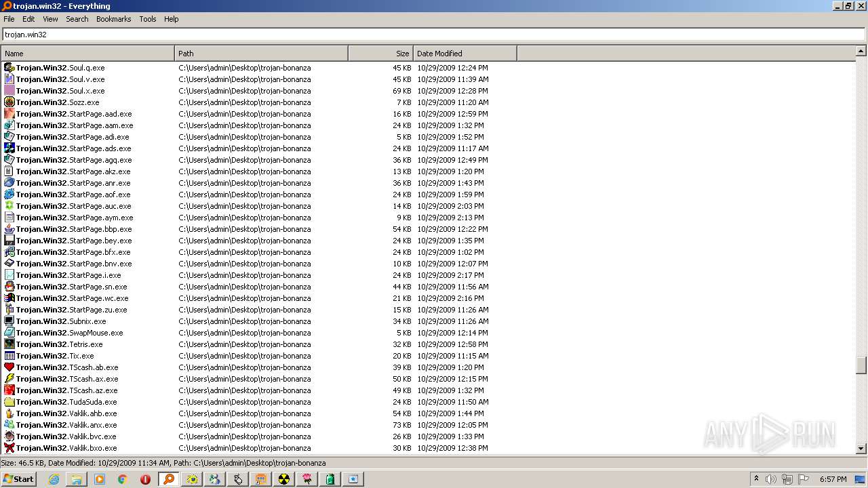Click the green jar taskbar icon

click(330, 479)
